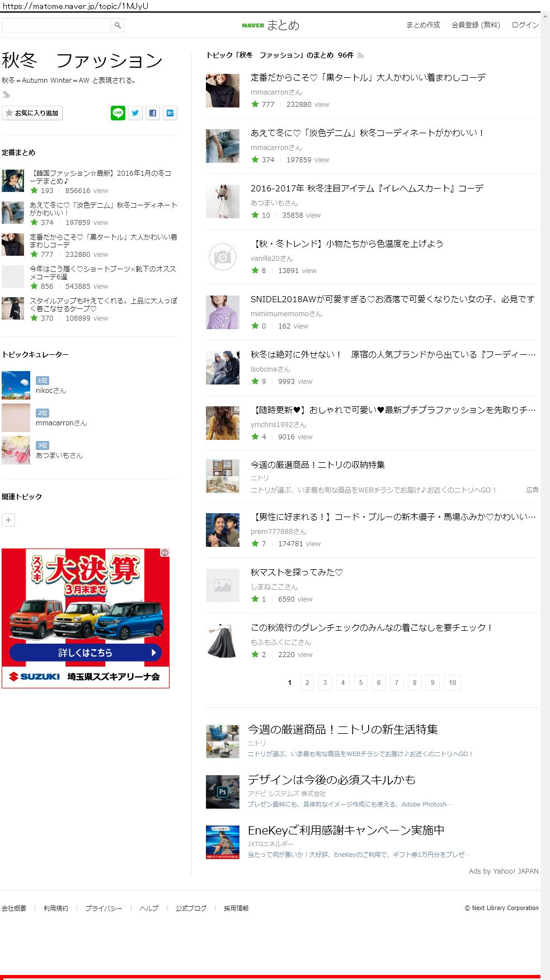The height and width of the screenshot is (980, 550).
Task: Click the ad info icon on Suzuki banner
Action: pos(165,552)
